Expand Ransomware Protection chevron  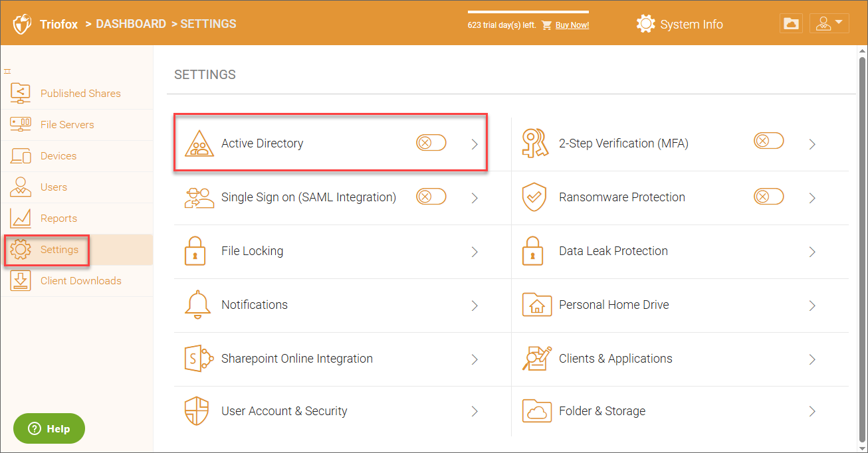click(812, 198)
